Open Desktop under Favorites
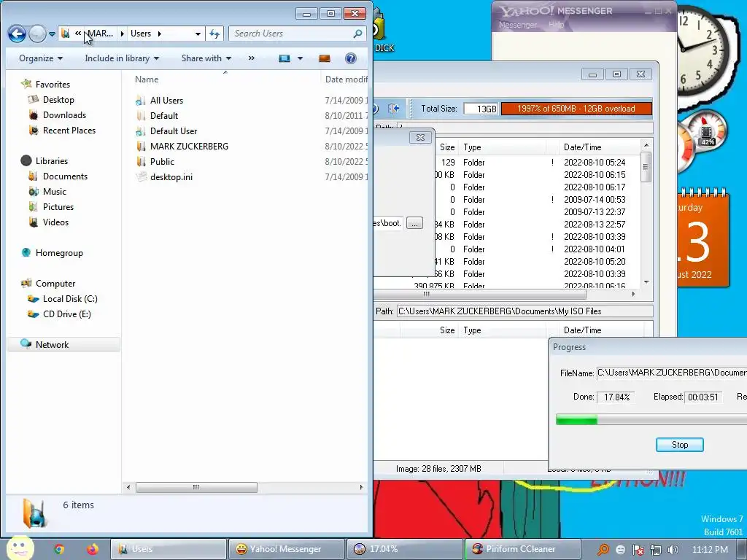 58,99
